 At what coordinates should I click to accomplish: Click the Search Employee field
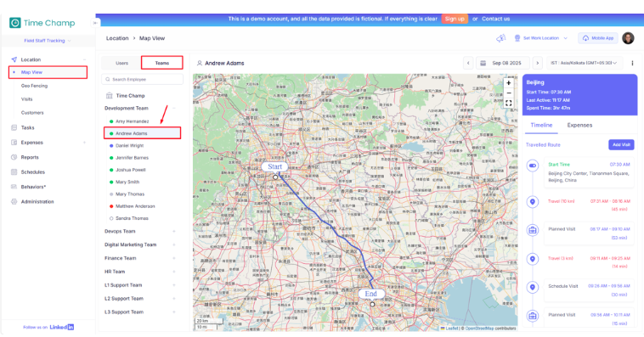(142, 79)
